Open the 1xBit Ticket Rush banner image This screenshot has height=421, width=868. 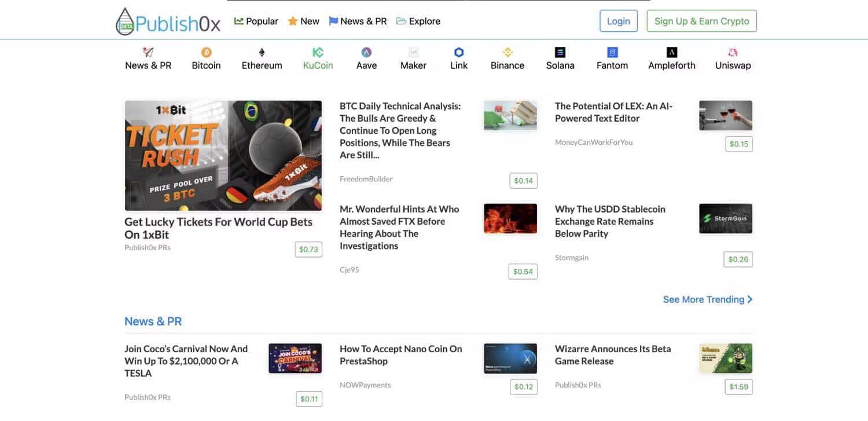(x=223, y=155)
